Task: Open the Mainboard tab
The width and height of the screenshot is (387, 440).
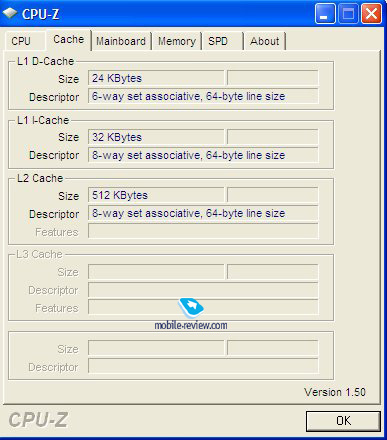Action: (x=121, y=41)
